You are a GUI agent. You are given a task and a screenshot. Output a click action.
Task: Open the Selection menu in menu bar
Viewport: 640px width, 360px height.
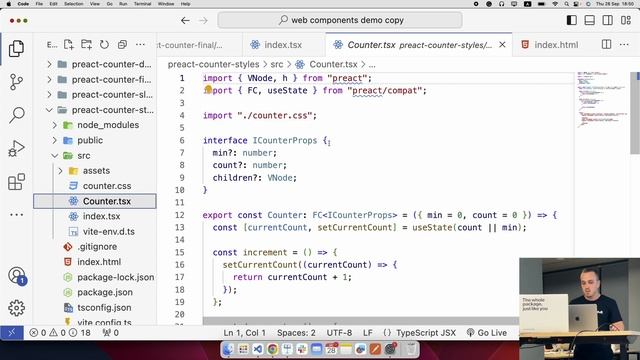click(73, 4)
